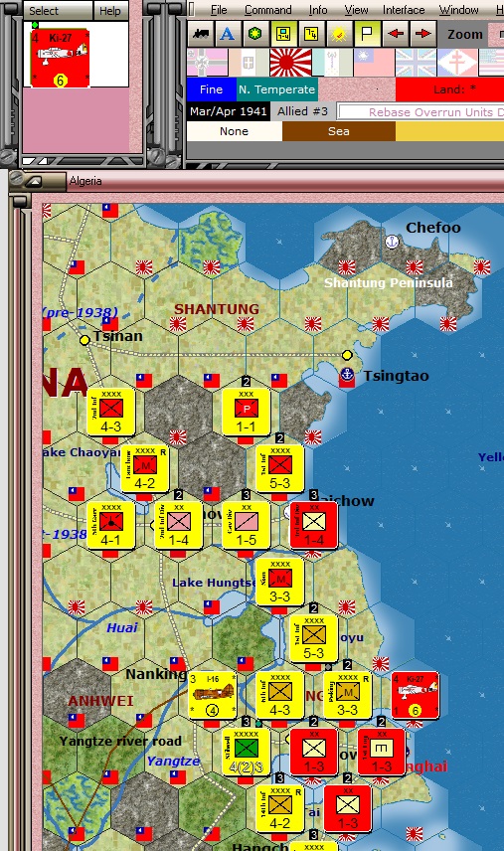Select the Japanese rising sun flag
The image size is (504, 851).
coord(291,63)
